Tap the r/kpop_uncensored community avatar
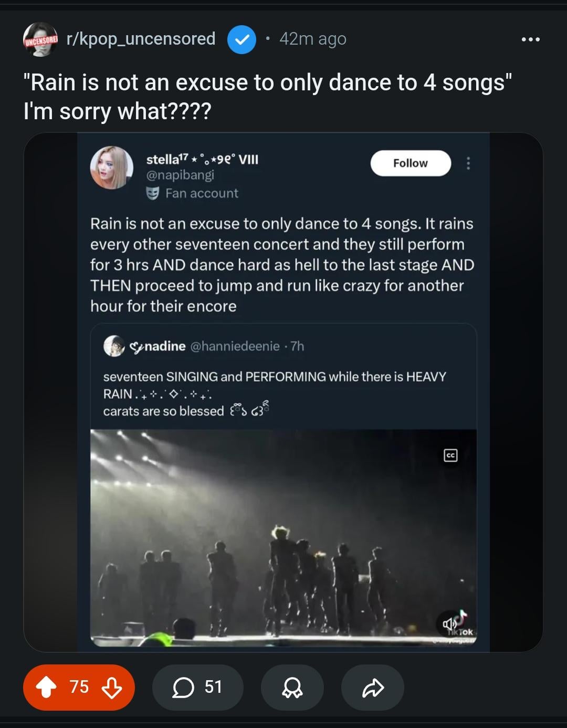The image size is (567, 728). 40,39
